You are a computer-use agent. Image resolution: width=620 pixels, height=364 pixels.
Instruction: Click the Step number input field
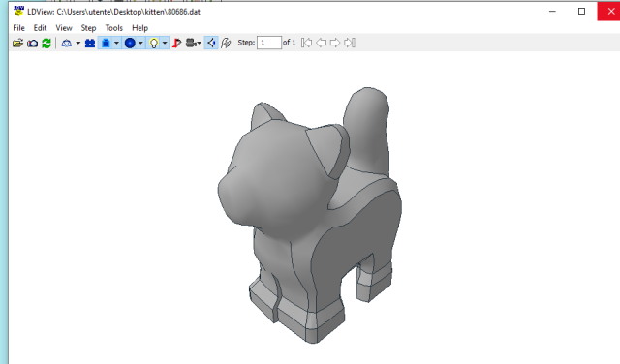tap(269, 43)
